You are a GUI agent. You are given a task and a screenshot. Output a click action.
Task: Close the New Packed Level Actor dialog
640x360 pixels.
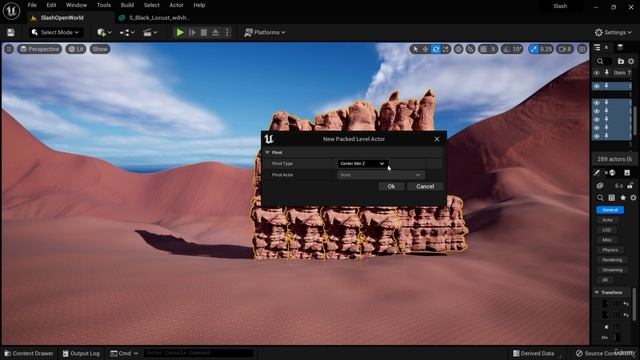pos(437,139)
